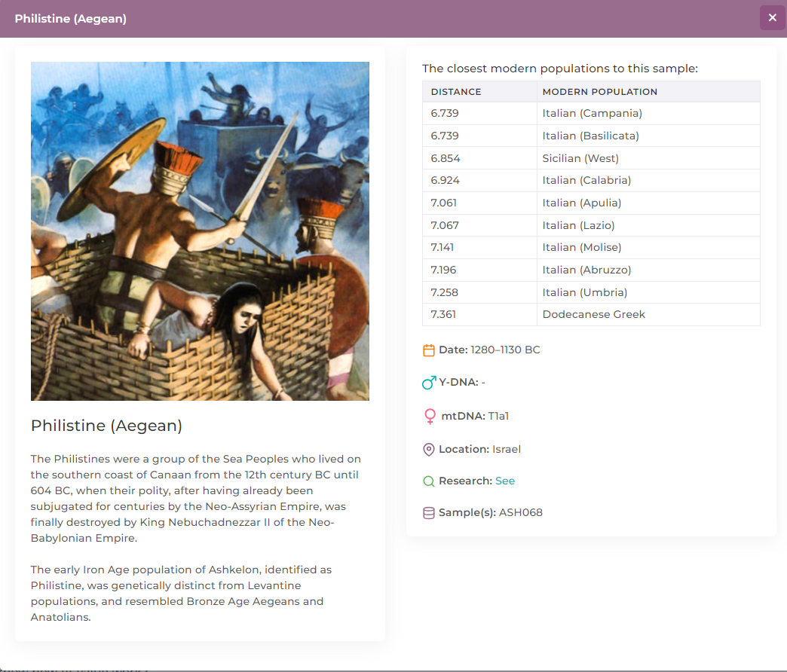
Task: Click the Philistine battle painting thumbnail
Action: pyautogui.click(x=200, y=231)
